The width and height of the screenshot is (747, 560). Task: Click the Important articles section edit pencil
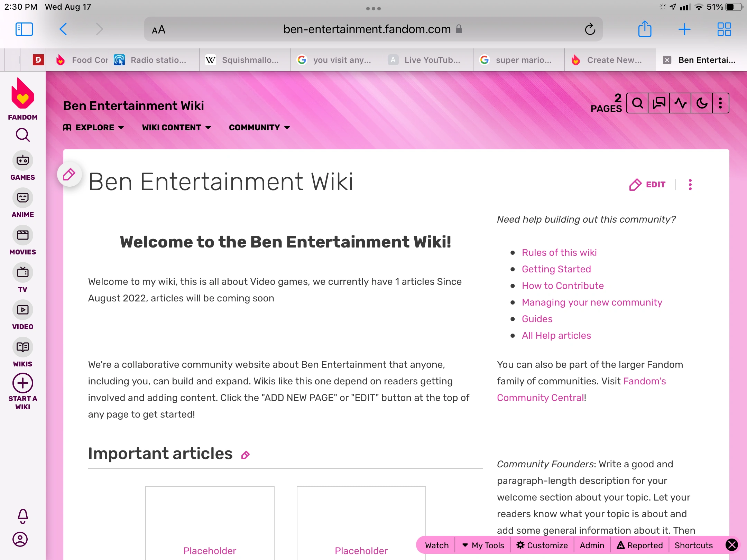click(246, 455)
